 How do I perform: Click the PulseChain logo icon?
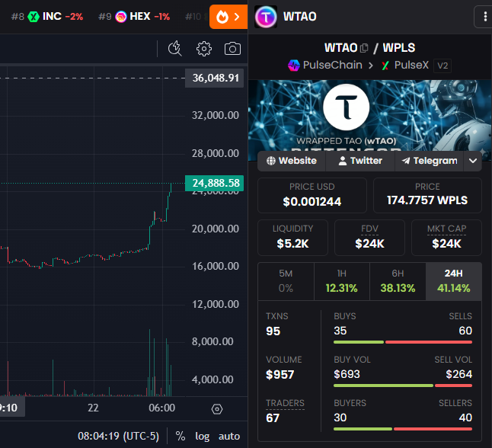pyautogui.click(x=294, y=66)
